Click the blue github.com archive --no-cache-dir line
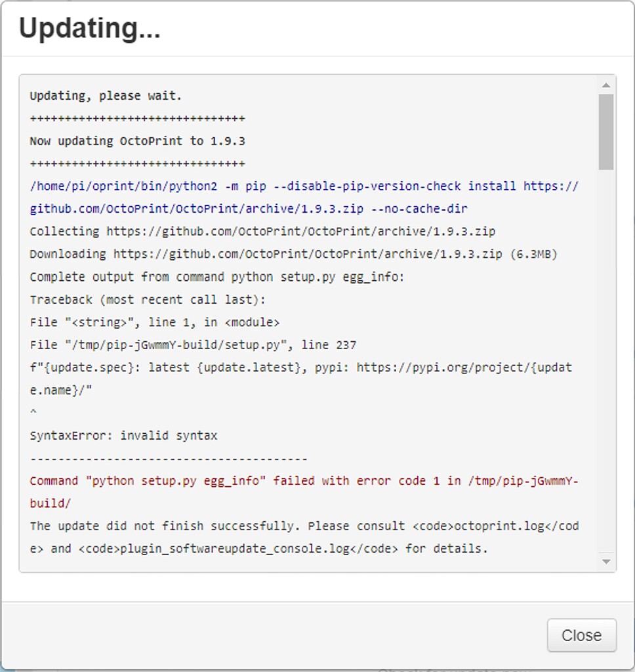The image size is (635, 672). [x=249, y=209]
